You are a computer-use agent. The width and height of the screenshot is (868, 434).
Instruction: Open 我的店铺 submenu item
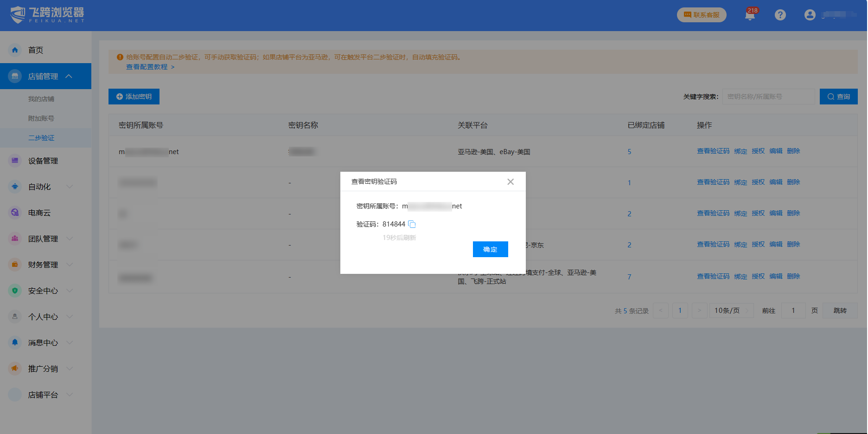click(41, 99)
